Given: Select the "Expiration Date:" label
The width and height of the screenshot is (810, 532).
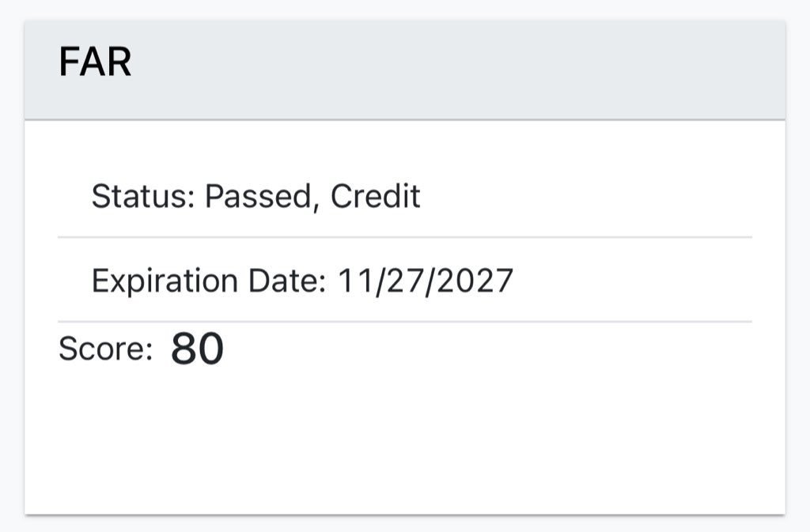Looking at the screenshot, I should 209,281.
